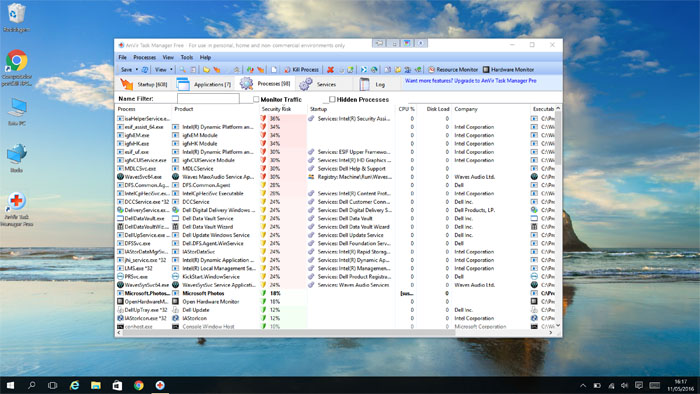
Task: Select the OpenHardwareM... process row
Action: [335, 302]
